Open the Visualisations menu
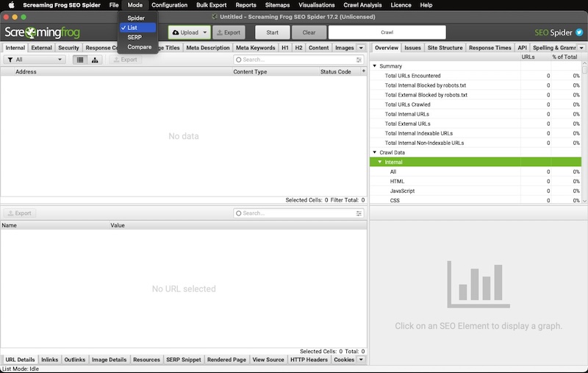588x373 pixels. pos(317,5)
